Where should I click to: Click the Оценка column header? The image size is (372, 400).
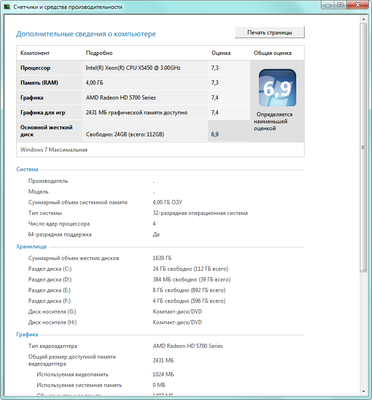point(221,53)
